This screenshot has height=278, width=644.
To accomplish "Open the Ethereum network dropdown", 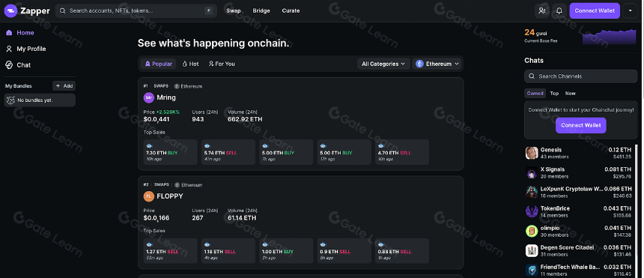I will tap(437, 64).
